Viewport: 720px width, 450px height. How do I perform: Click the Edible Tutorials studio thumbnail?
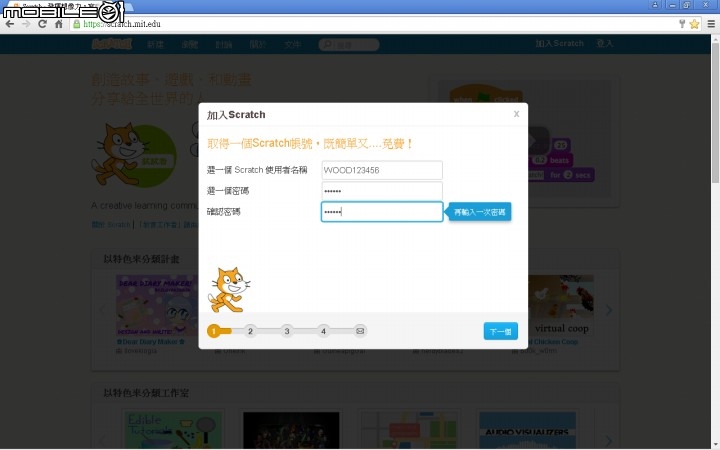(173, 430)
